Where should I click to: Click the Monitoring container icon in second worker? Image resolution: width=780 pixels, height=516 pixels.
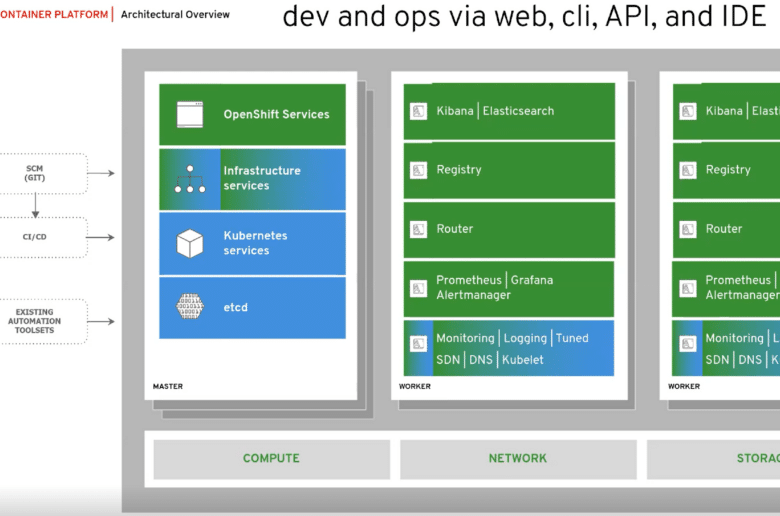tap(688, 343)
